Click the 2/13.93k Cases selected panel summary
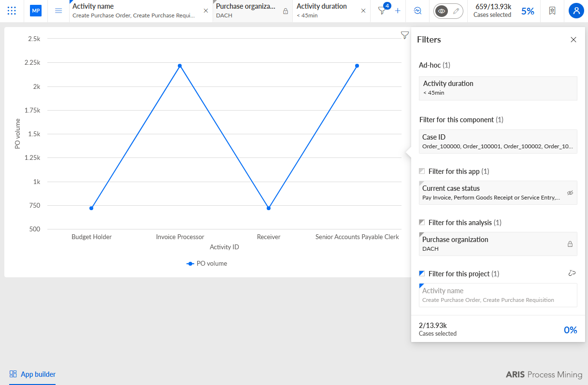 (438, 329)
